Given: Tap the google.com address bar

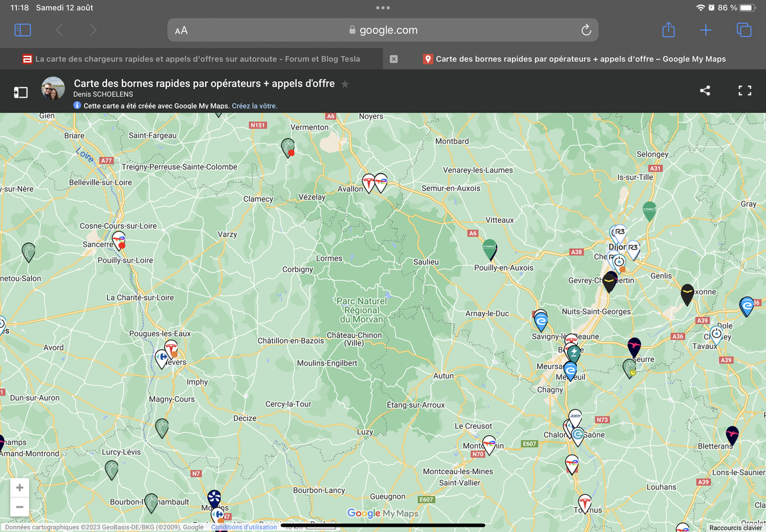Looking at the screenshot, I should click(383, 31).
